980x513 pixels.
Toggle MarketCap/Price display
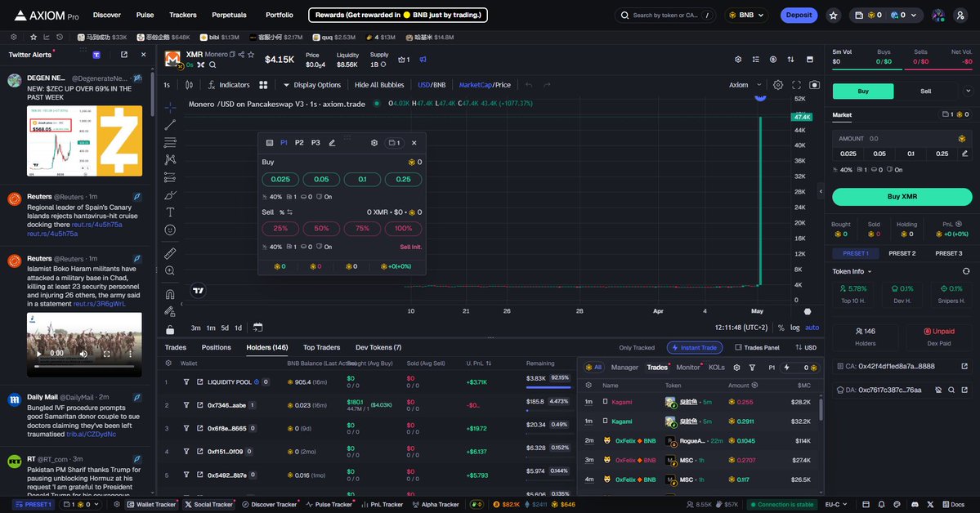coord(485,85)
